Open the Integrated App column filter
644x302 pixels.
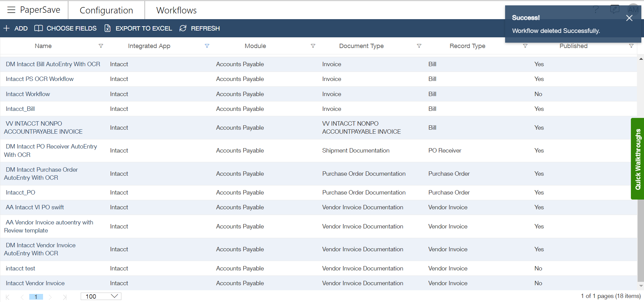click(207, 46)
